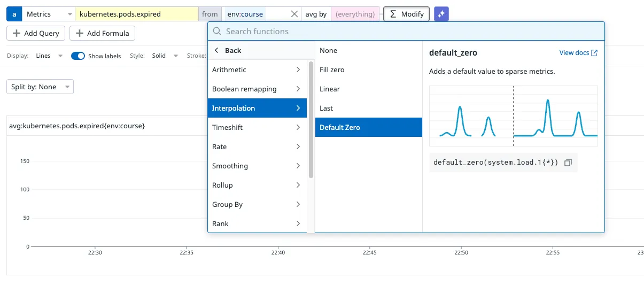This screenshot has height=286, width=644.
Task: Click the Search functions input field
Action: 406,32
